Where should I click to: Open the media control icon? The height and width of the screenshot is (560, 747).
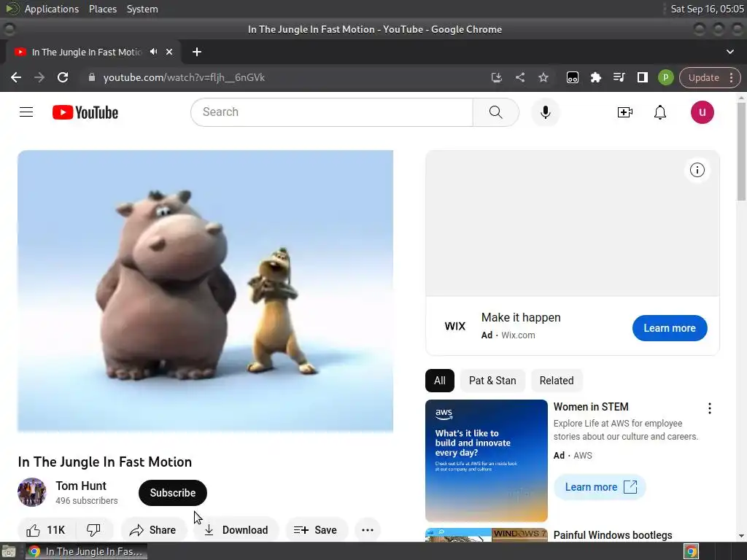click(x=619, y=77)
